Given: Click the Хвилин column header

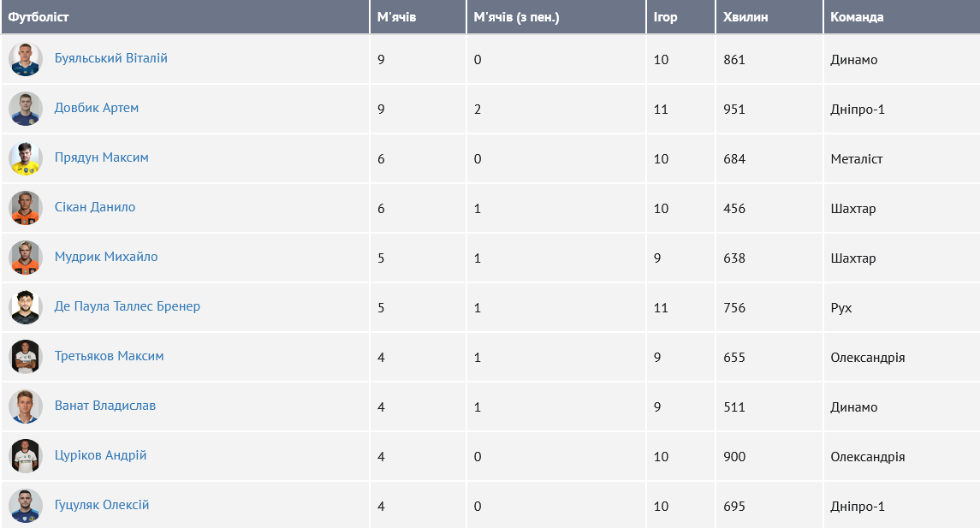Looking at the screenshot, I should (745, 17).
